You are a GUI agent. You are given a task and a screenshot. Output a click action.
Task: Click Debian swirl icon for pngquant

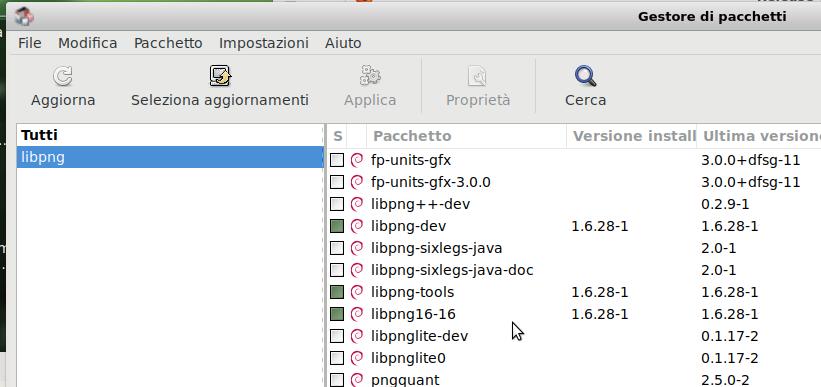(x=357, y=380)
